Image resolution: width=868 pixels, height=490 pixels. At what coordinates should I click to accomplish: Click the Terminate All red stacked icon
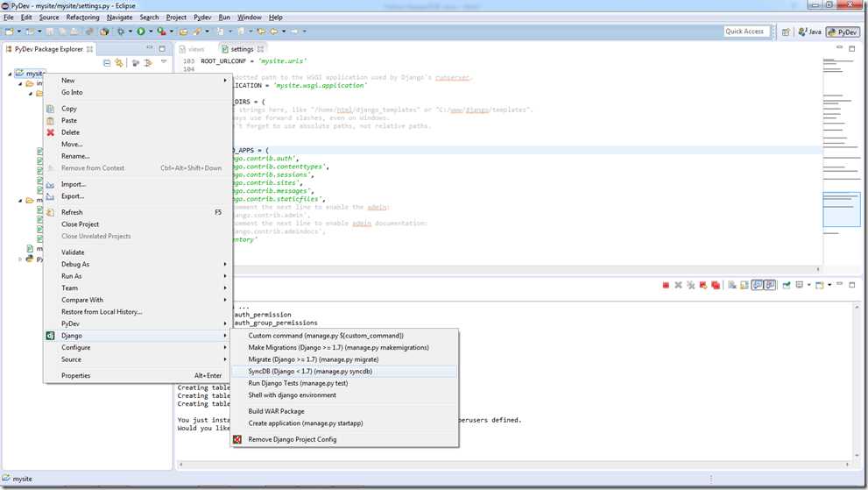[716, 285]
